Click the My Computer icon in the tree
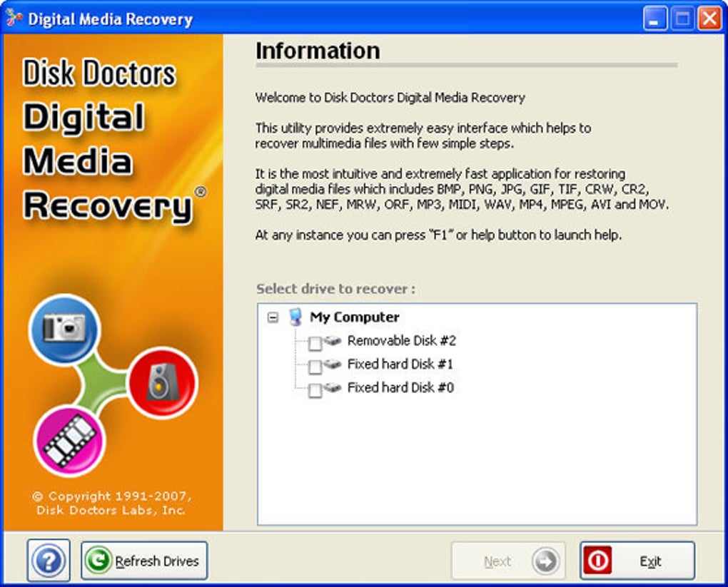This screenshot has height=587, width=728. 295,317
